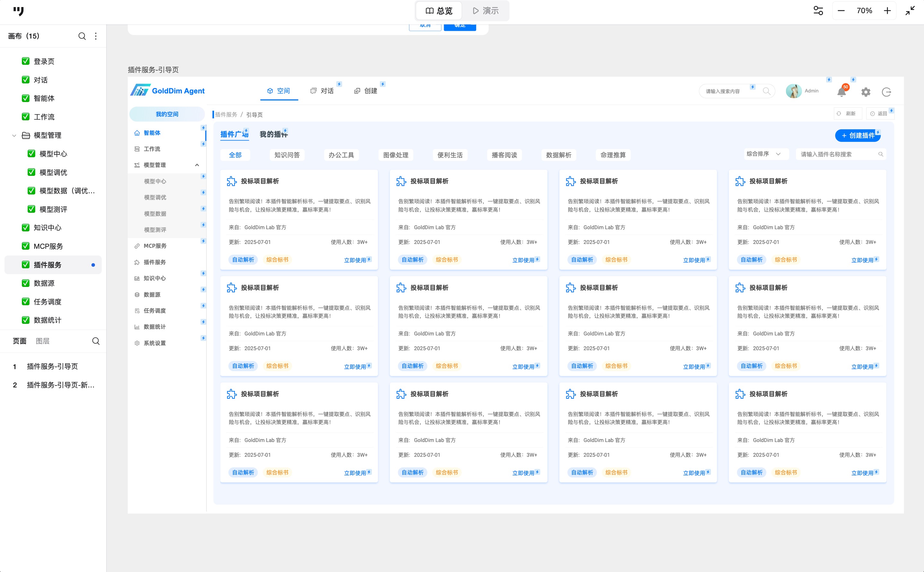This screenshot has height=572, width=924.
Task: Zoom out with the minus icon
Action: pyautogui.click(x=841, y=11)
